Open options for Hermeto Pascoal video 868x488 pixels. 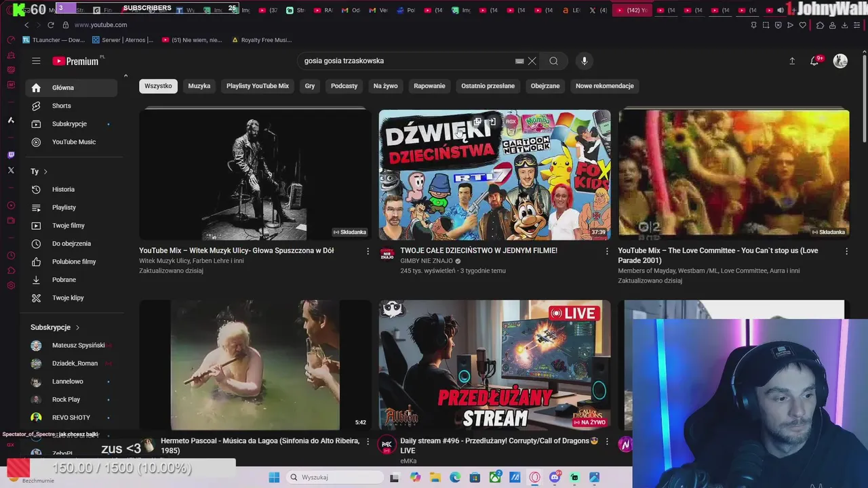(368, 442)
